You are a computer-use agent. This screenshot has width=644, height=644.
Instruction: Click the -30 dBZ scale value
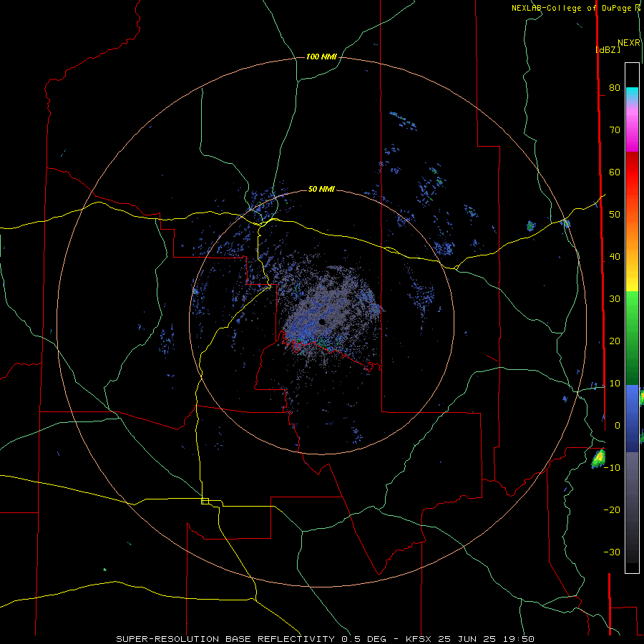(x=612, y=552)
